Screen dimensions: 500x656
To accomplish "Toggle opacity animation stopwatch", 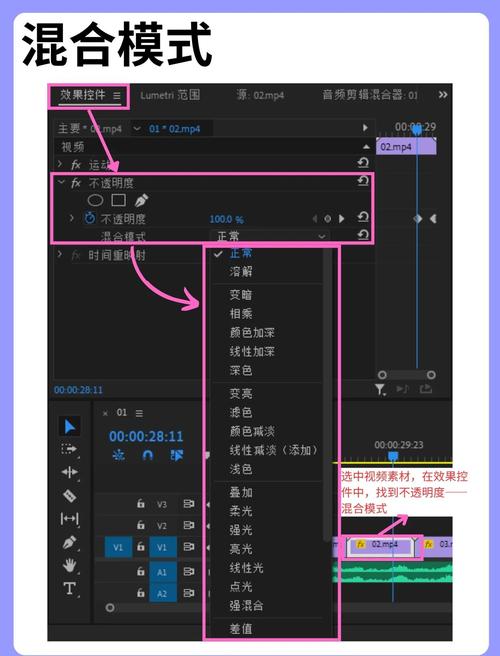I will click(90, 218).
